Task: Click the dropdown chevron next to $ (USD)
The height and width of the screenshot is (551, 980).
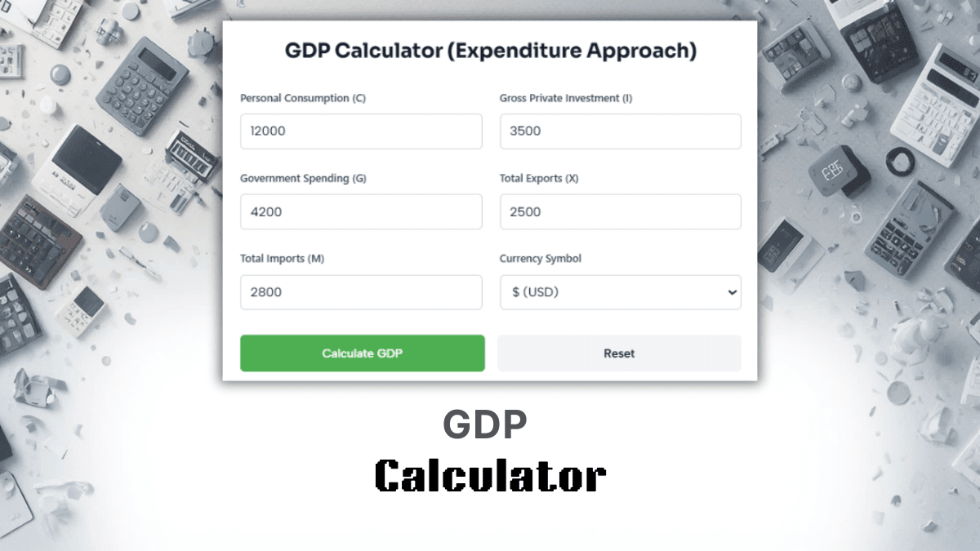Action: (x=731, y=292)
